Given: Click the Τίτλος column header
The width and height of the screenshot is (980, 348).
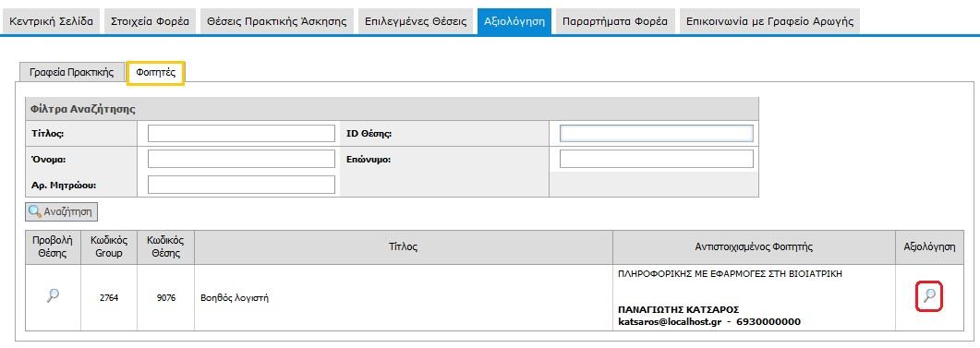Looking at the screenshot, I should 403,247.
